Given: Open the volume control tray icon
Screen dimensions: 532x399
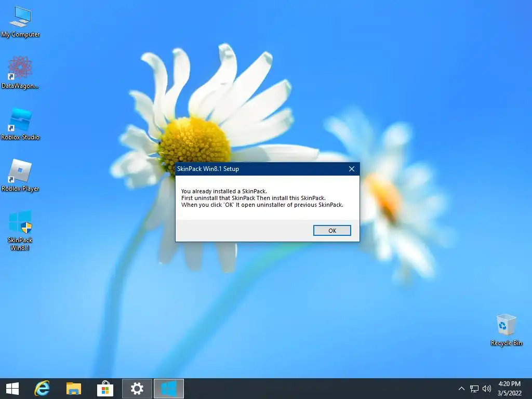Looking at the screenshot, I should coord(486,389).
